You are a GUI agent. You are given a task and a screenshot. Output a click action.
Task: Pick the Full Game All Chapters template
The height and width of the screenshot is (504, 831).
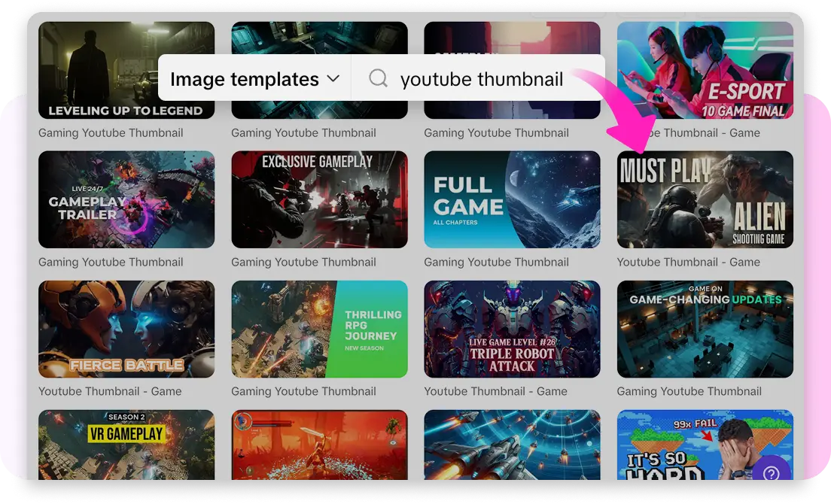point(512,199)
